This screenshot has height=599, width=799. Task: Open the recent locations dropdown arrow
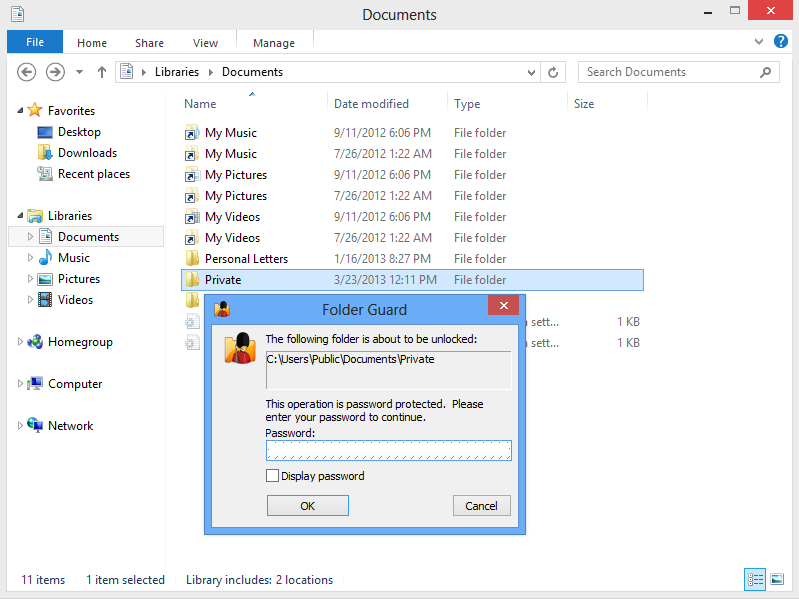pyautogui.click(x=79, y=72)
